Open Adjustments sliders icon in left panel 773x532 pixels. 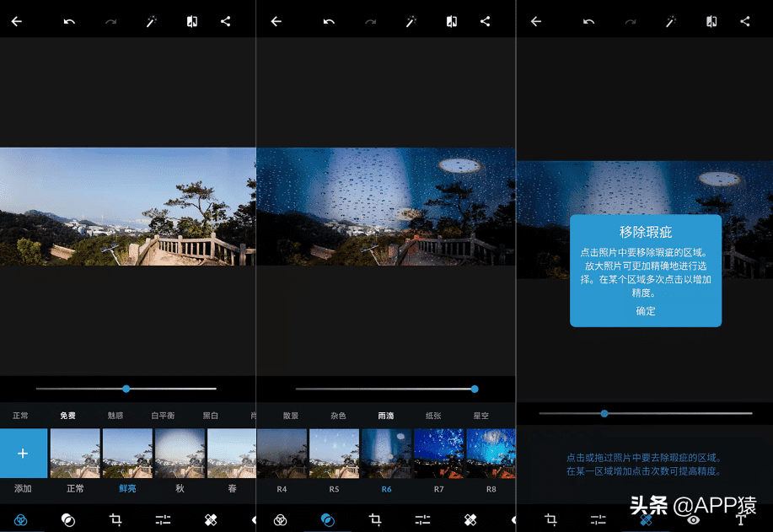click(x=164, y=519)
